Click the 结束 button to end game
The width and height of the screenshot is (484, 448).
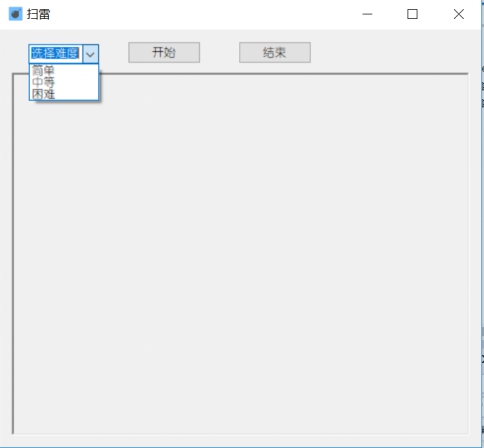(275, 52)
